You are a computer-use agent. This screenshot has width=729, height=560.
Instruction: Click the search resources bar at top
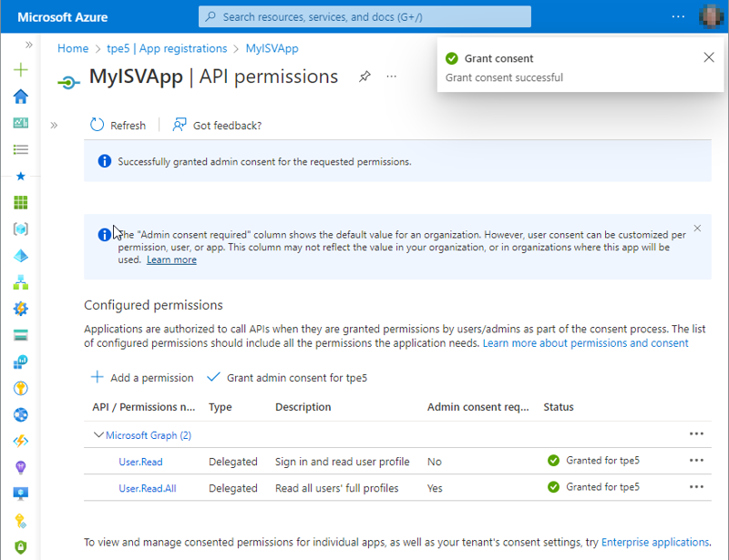click(364, 16)
